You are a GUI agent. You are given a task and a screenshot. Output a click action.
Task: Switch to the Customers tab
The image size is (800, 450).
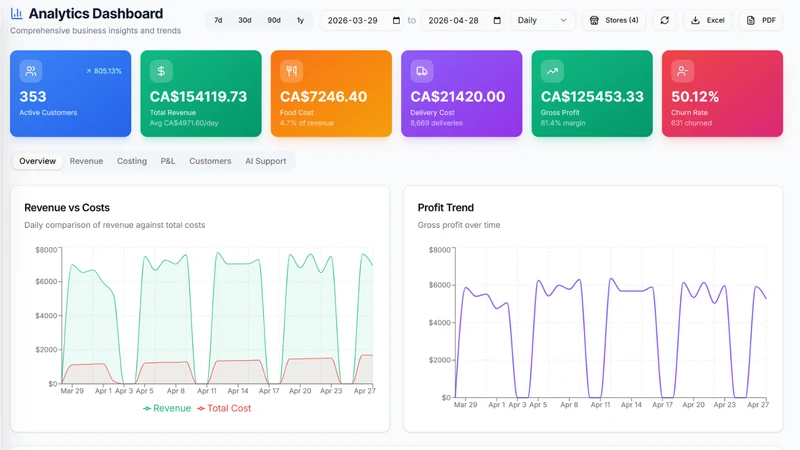click(210, 161)
